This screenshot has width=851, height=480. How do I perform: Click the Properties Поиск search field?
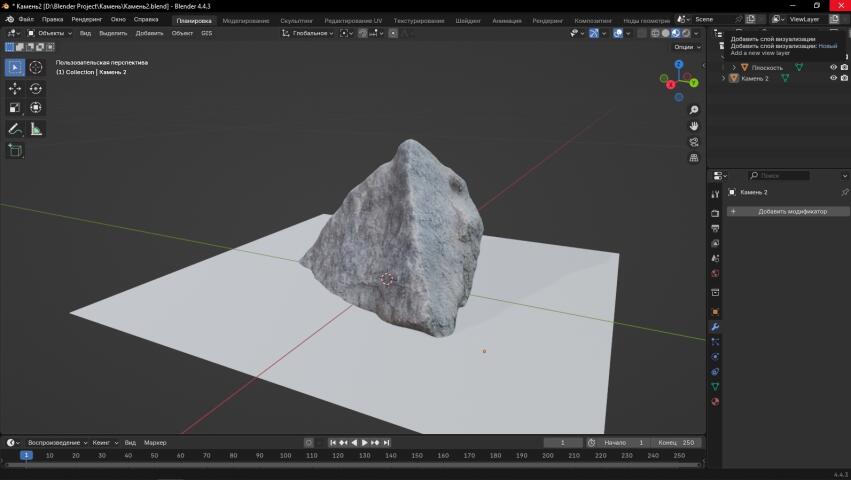pyautogui.click(x=779, y=175)
